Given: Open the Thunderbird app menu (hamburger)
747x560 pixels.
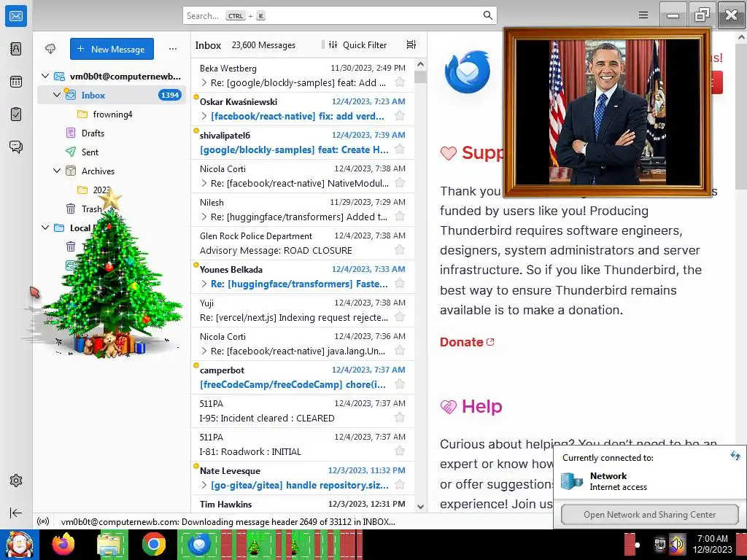Looking at the screenshot, I should pos(643,15).
